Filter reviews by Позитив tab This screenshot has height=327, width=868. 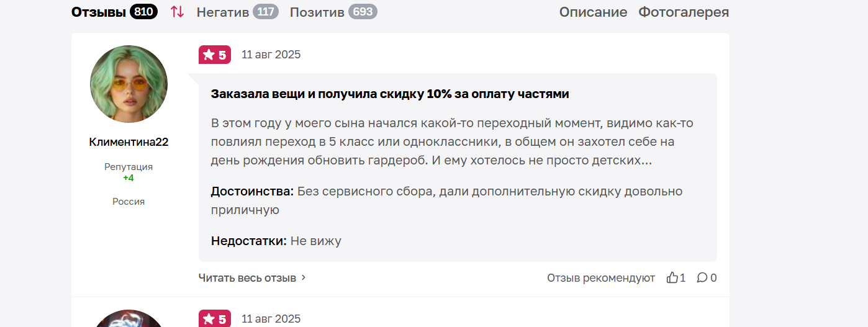(x=317, y=12)
